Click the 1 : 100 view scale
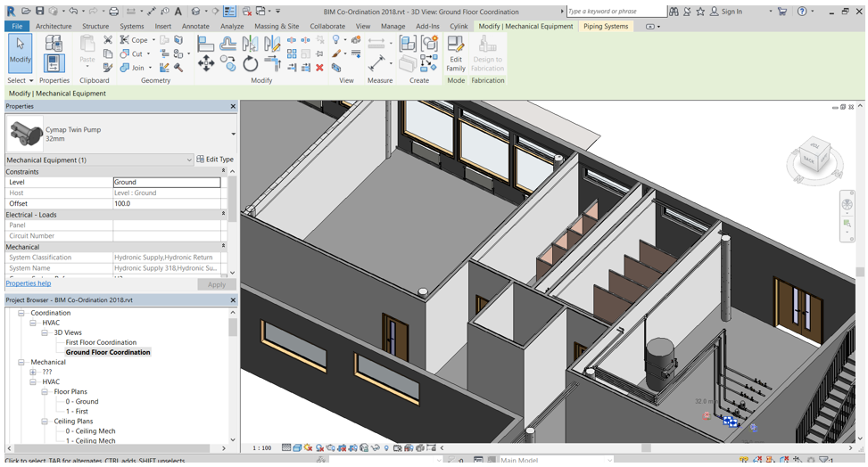 click(x=262, y=447)
